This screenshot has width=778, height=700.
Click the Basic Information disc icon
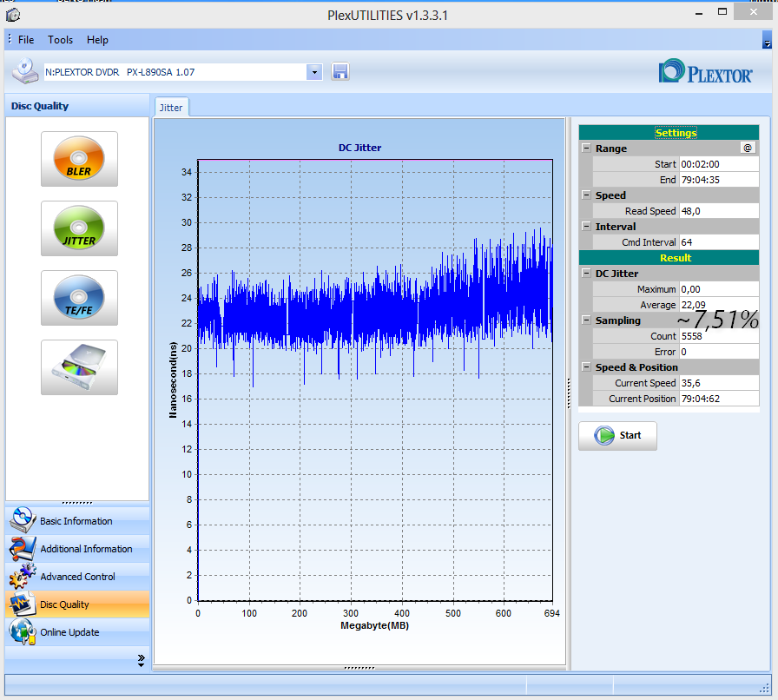pos(23,520)
